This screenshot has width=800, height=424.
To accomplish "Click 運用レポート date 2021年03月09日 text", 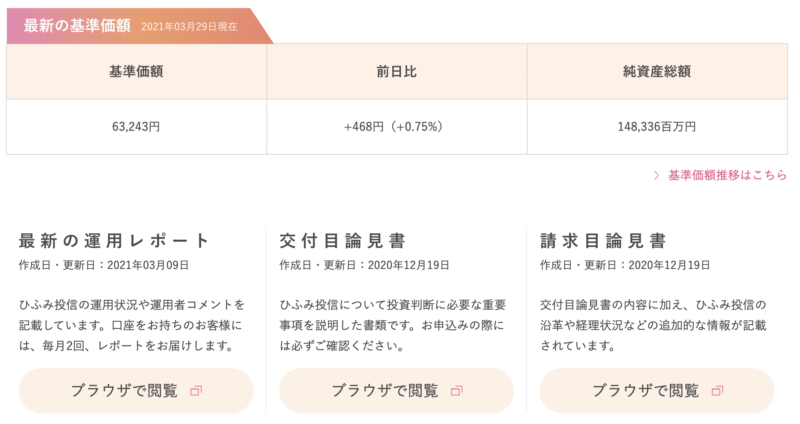I will coord(148,265).
